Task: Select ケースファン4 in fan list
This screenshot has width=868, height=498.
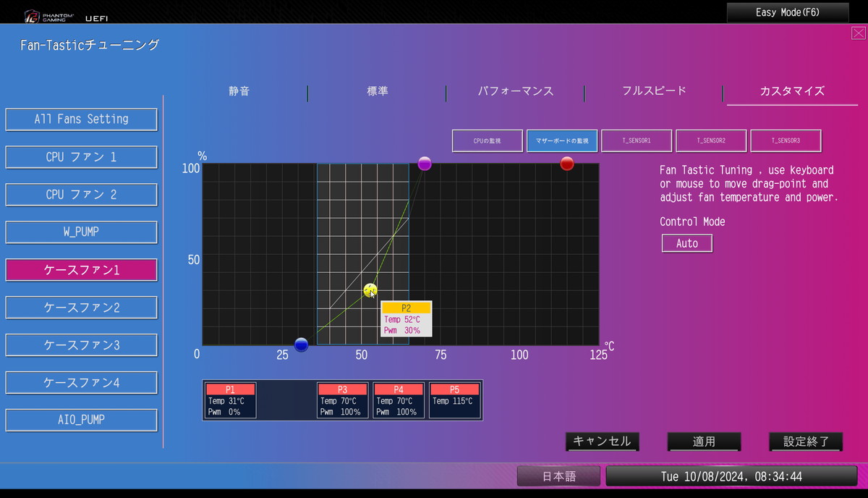Action: pyautogui.click(x=82, y=383)
